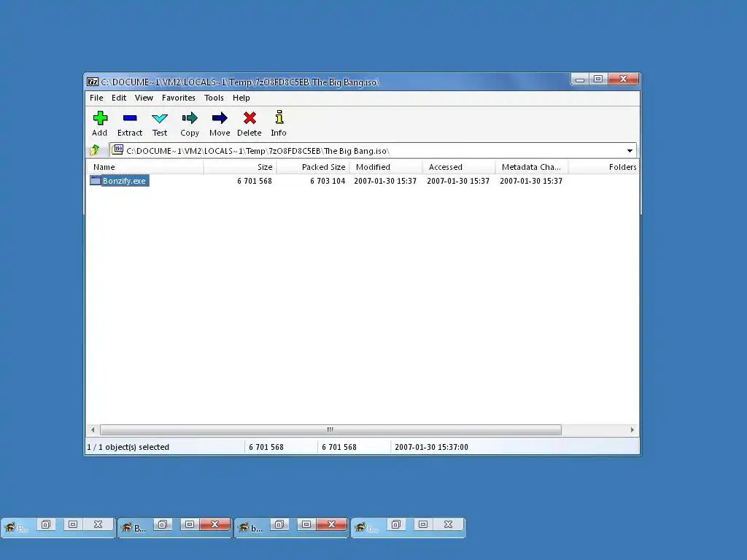The height and width of the screenshot is (560, 747).
Task: Minimize the 7-Zip window
Action: click(580, 79)
